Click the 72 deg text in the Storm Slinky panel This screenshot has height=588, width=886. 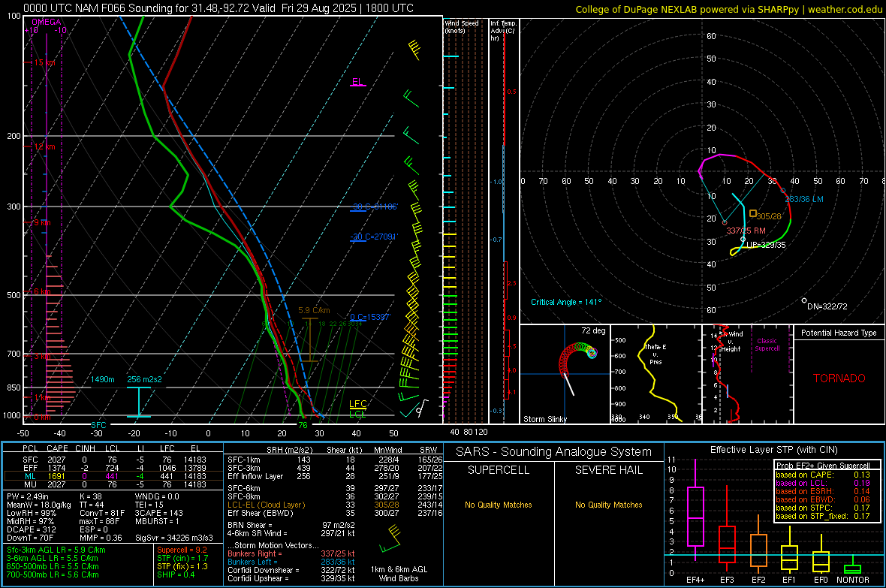click(x=593, y=330)
